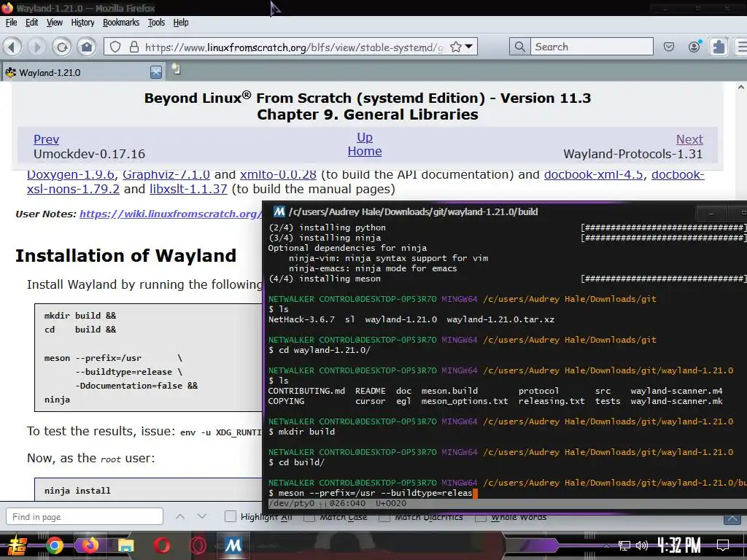747x560 pixels.
Task: Toggle the Match Diacritics checkbox
Action: [385, 517]
